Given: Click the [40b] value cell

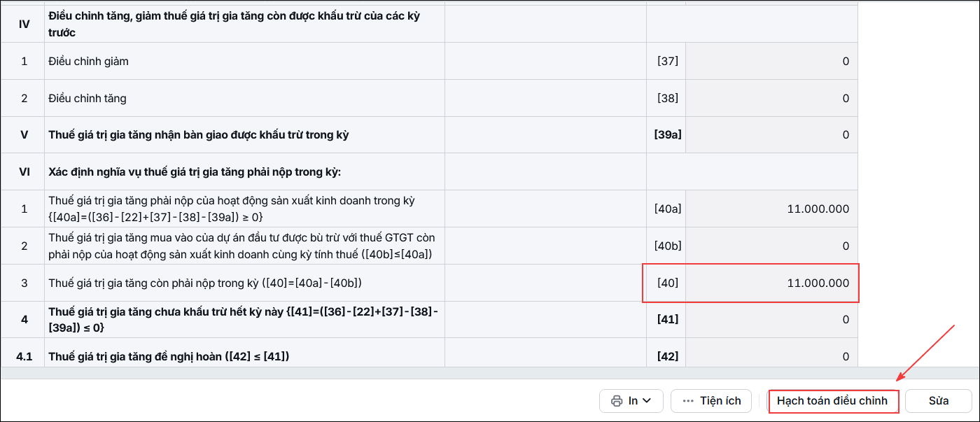Looking at the screenshot, I should pyautogui.click(x=771, y=246).
